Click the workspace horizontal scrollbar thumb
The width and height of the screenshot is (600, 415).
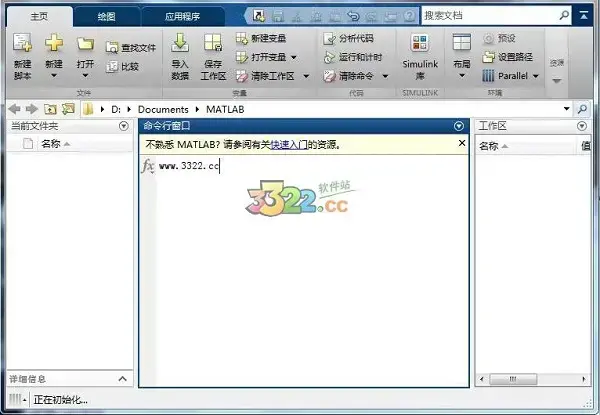513,379
